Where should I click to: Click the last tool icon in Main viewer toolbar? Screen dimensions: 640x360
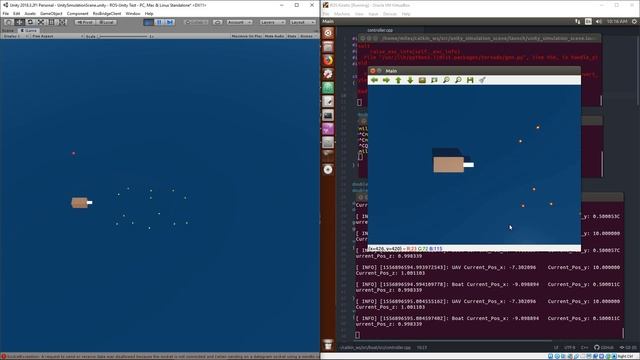point(482,80)
